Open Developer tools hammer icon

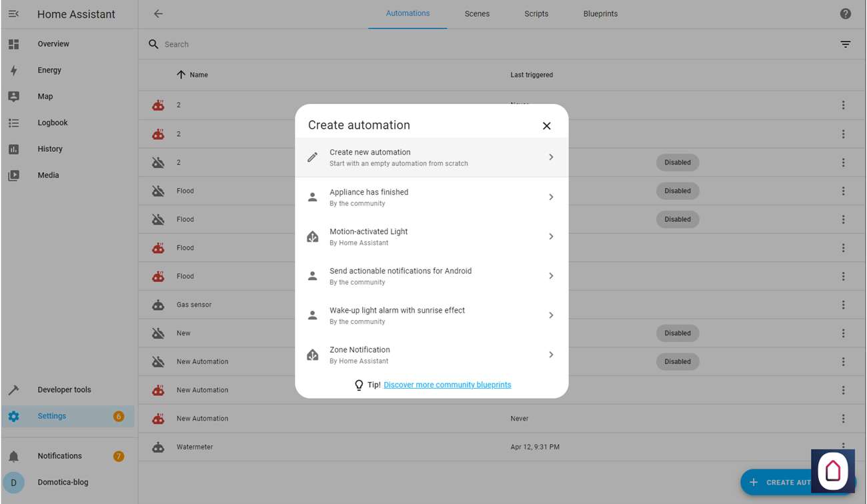(13, 390)
